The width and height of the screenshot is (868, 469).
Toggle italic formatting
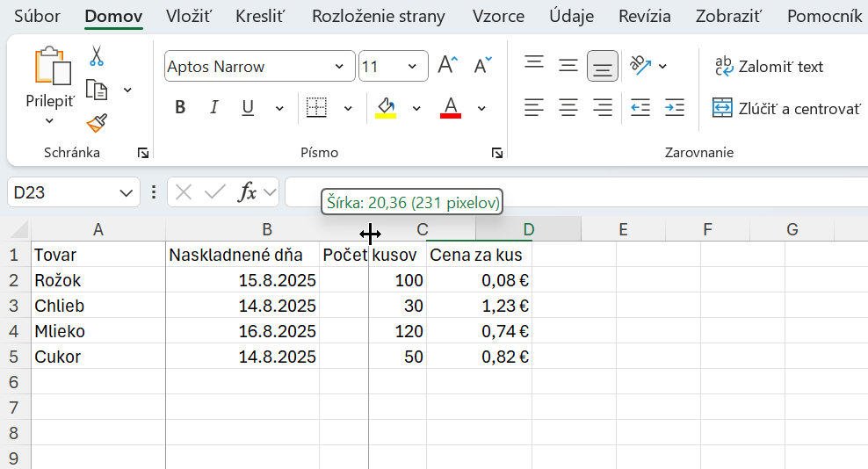tap(213, 107)
